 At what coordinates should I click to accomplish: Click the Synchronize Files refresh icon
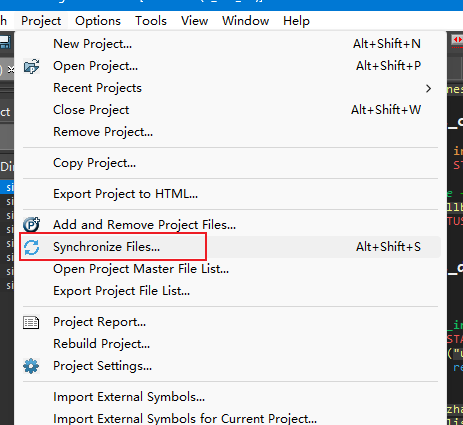(x=32, y=247)
